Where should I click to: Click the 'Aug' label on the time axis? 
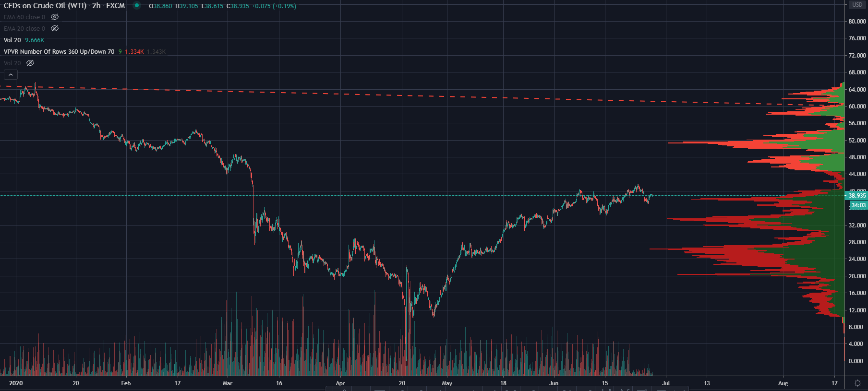[x=783, y=383]
